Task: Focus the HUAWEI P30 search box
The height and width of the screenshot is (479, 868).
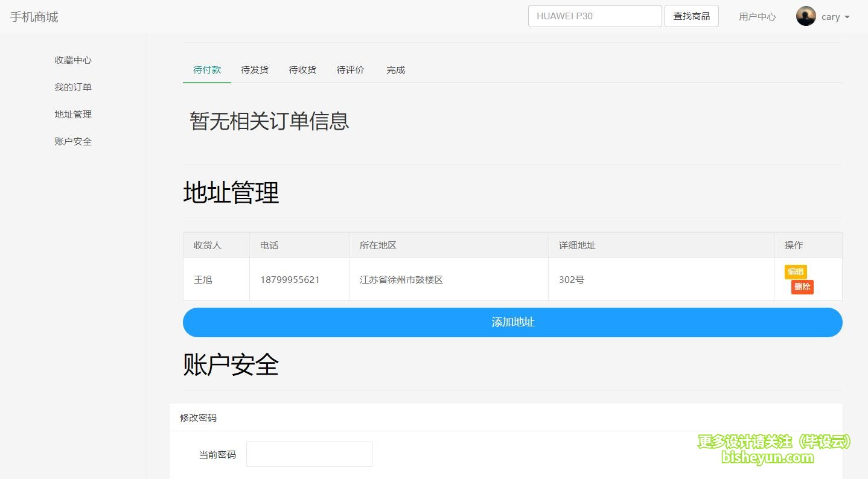Action: coord(595,16)
